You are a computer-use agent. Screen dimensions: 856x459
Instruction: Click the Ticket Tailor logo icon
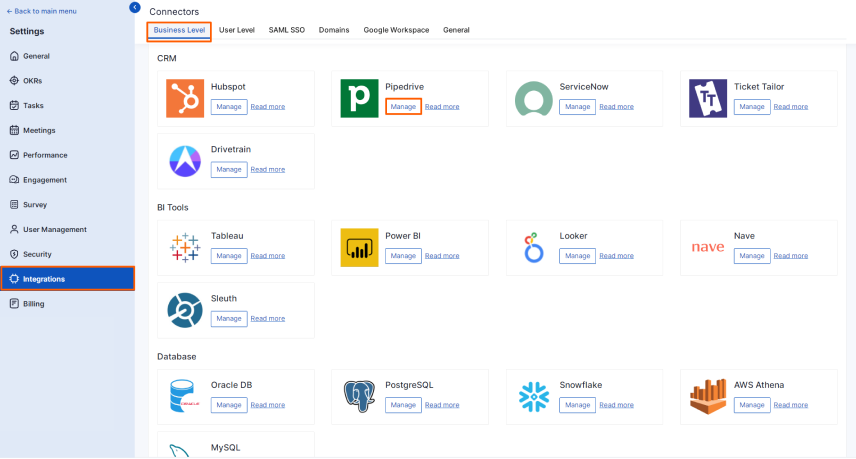(708, 98)
